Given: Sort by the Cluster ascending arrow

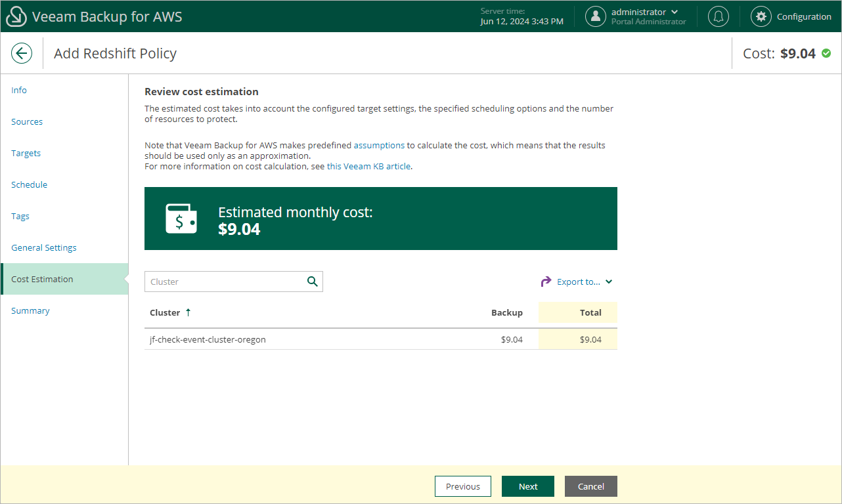Looking at the screenshot, I should [188, 312].
